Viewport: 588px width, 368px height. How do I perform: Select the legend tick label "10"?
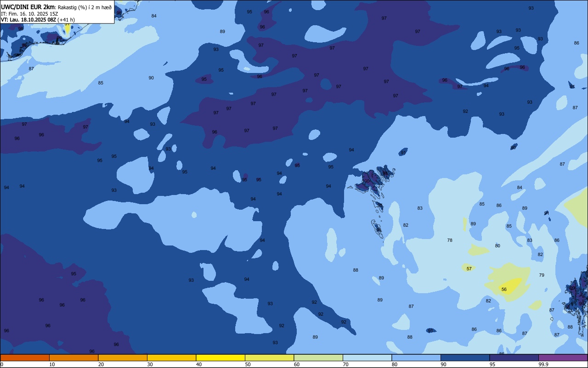(52, 364)
